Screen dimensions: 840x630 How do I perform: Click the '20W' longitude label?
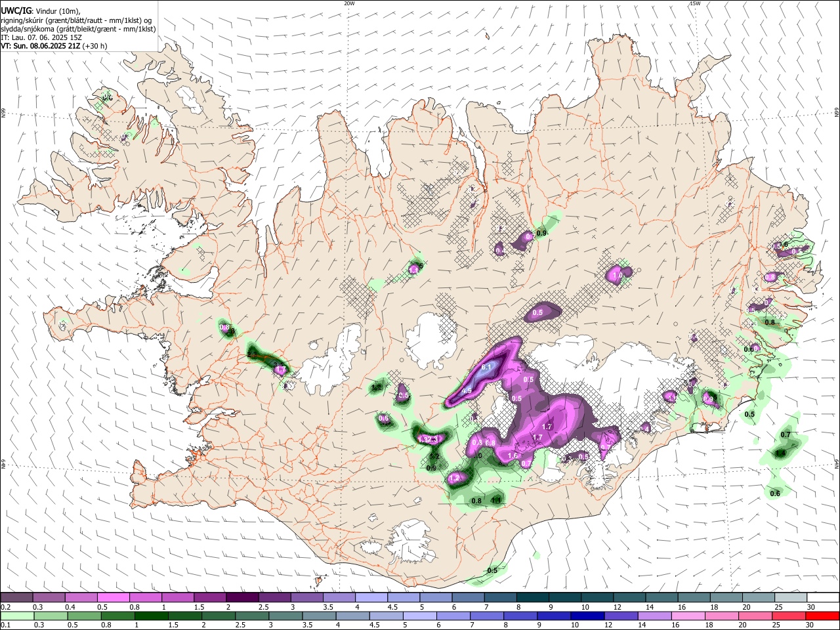(x=349, y=3)
